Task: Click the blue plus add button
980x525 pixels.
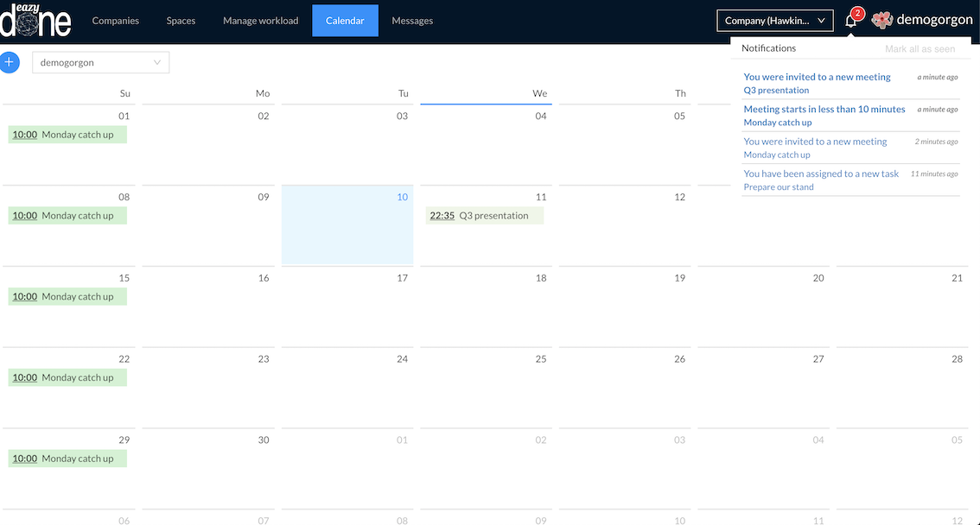Action: [10, 62]
